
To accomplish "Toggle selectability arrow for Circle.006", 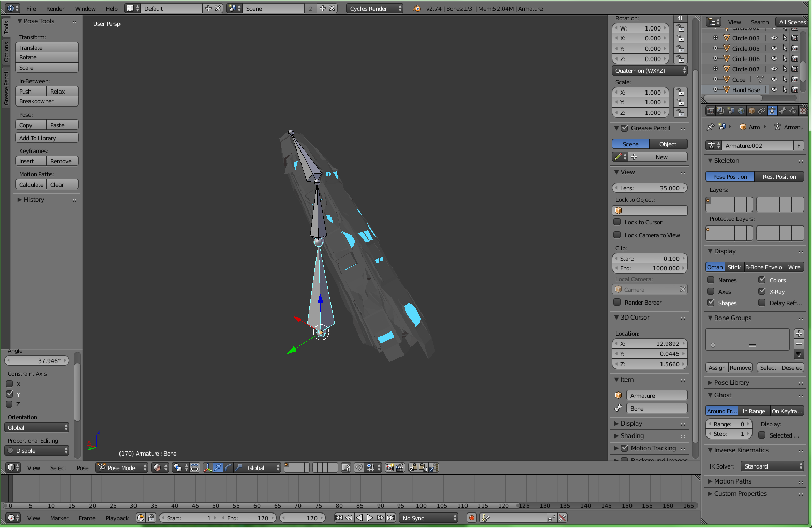I will [785, 58].
